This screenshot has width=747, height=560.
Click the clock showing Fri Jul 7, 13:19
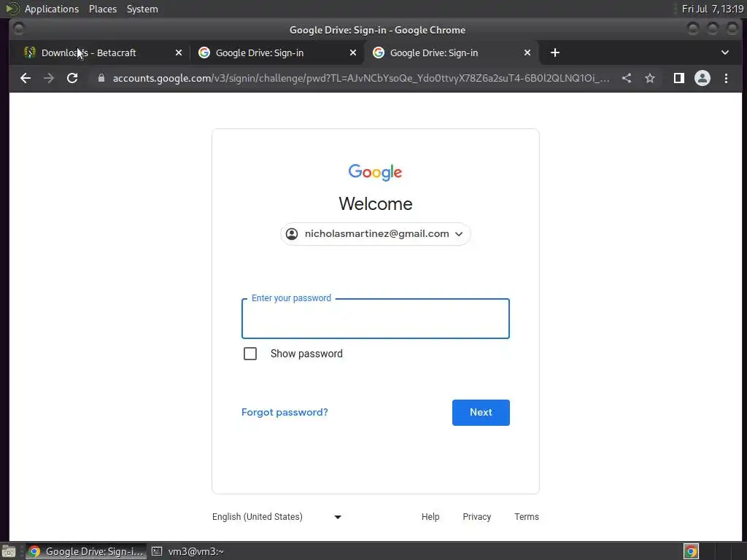(x=712, y=9)
